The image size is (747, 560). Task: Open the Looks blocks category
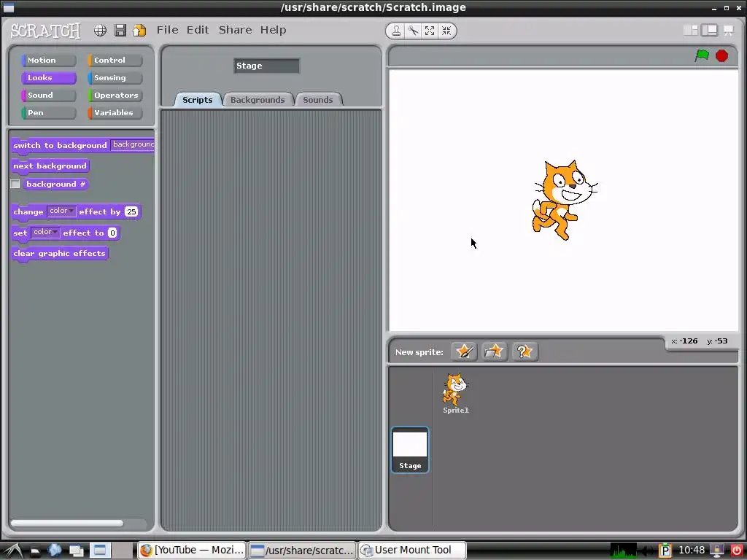tap(48, 77)
